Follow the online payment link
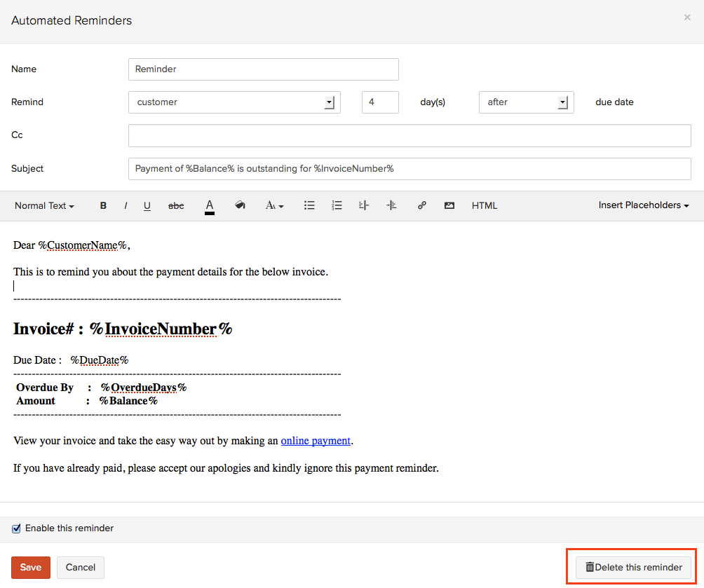 tap(316, 441)
